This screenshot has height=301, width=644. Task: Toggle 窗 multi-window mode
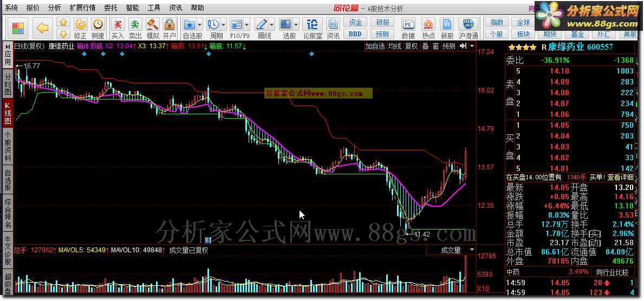[x=436, y=47]
